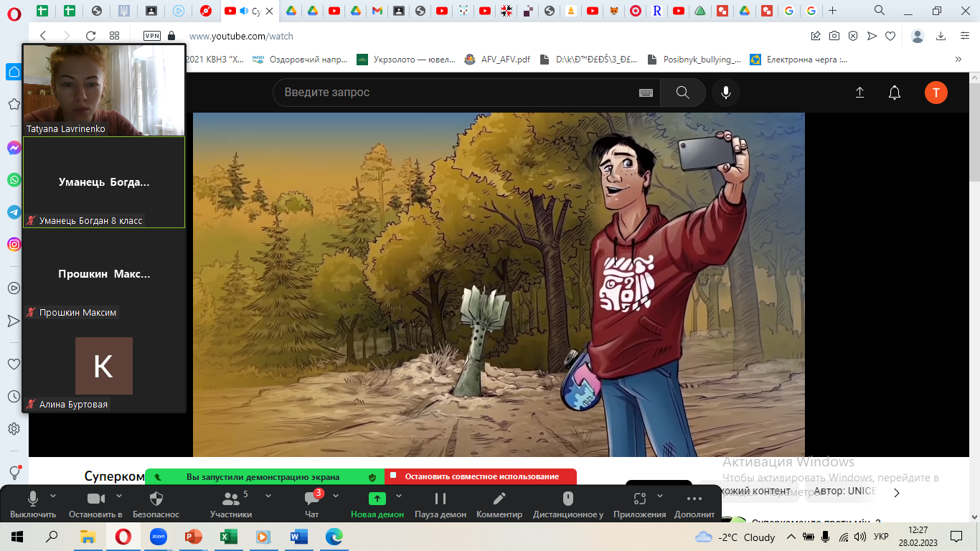Open Instagram in Opera sidebar
This screenshot has height=551, width=980.
click(x=14, y=244)
